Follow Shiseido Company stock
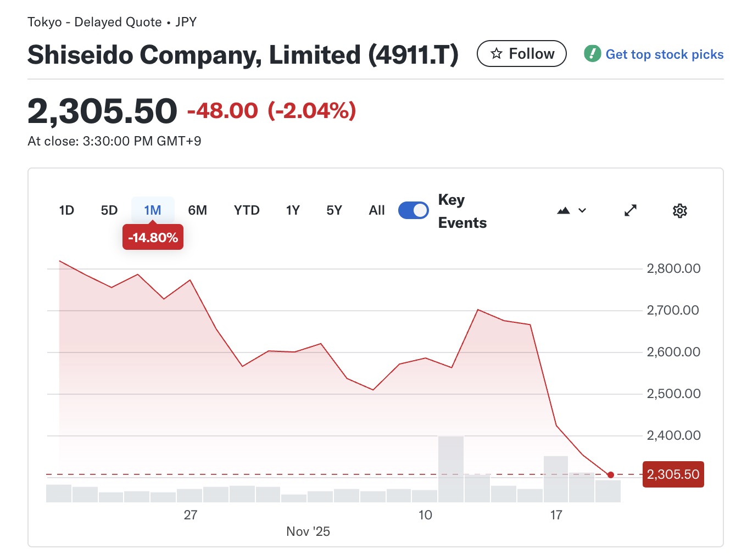Screen dimensions: 747x560 pyautogui.click(x=521, y=54)
